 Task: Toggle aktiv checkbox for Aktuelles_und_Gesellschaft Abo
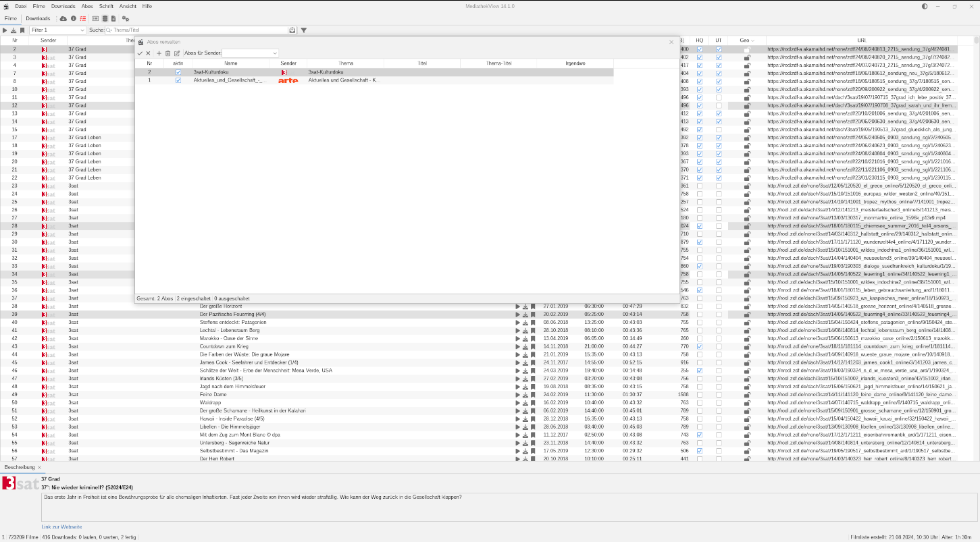[178, 80]
